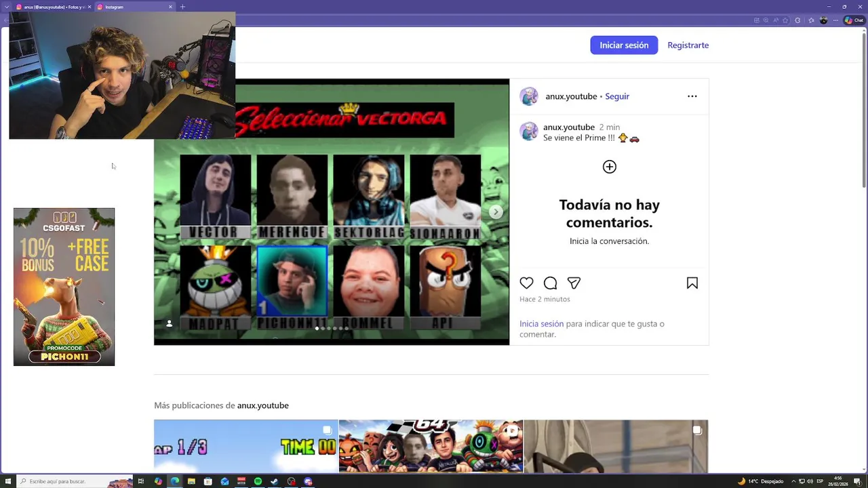This screenshot has width=868, height=488.
Task: Open the Windows Start menu
Action: tap(8, 481)
